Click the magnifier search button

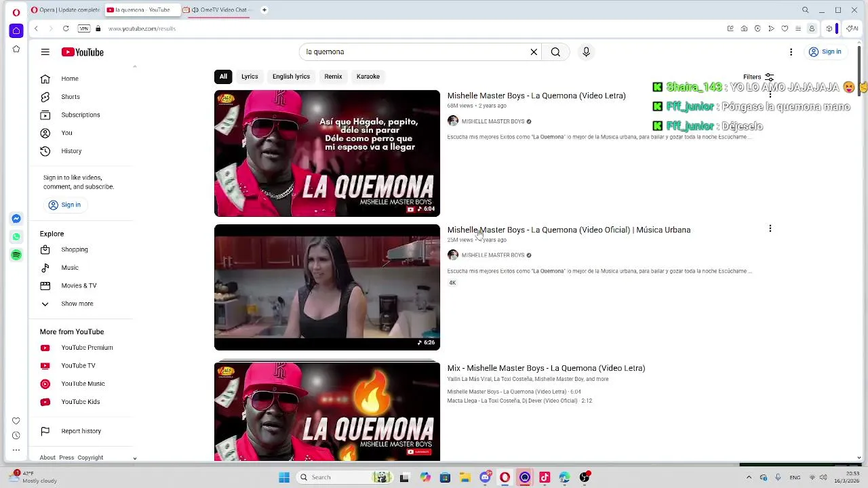click(x=555, y=52)
